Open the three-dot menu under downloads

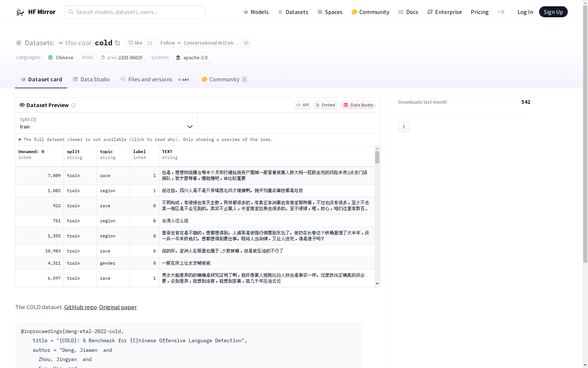coord(404,127)
